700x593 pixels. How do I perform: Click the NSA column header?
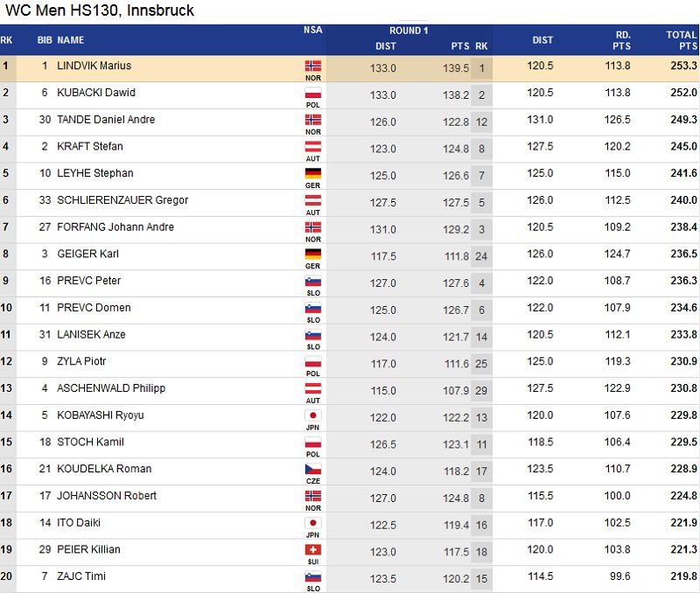[x=312, y=30]
